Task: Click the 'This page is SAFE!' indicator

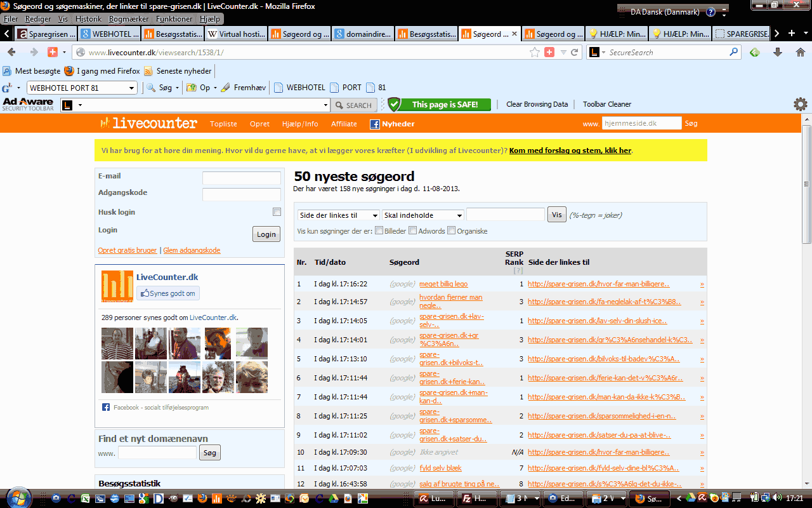Action: 439,105
